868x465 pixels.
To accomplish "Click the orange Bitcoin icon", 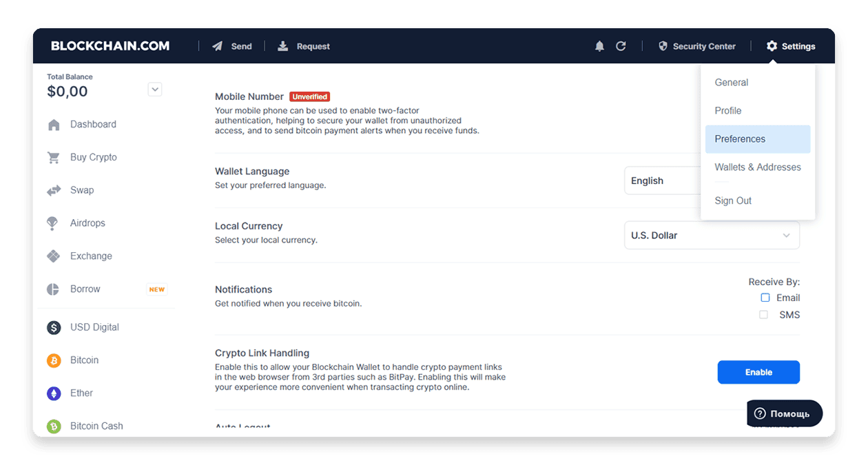I will coord(54,360).
